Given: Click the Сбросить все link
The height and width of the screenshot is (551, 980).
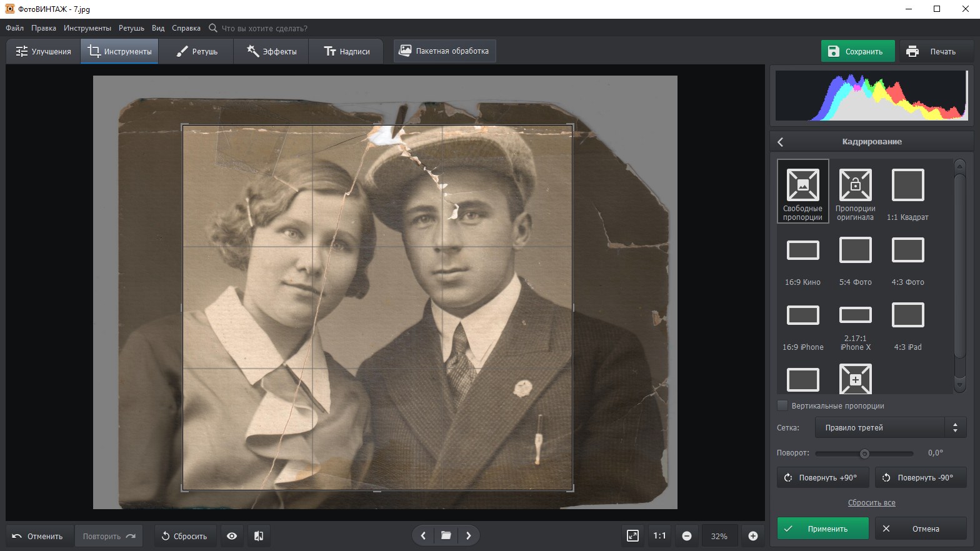Looking at the screenshot, I should point(871,503).
